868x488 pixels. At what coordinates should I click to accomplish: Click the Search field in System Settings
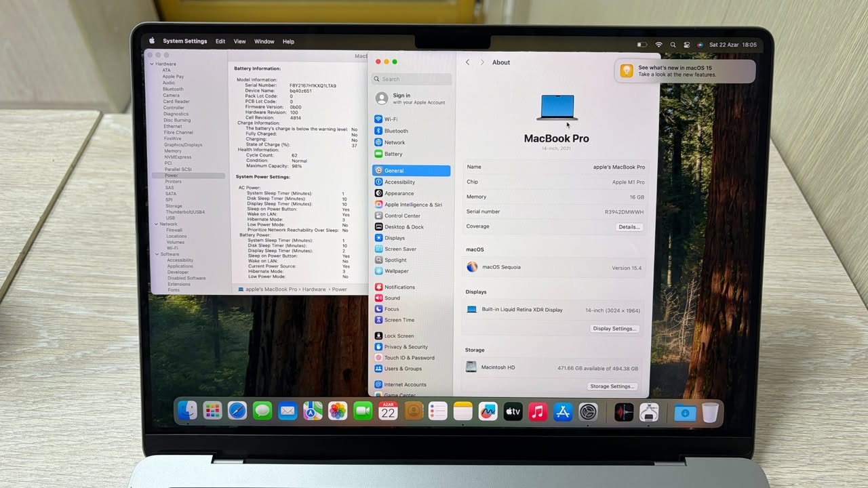click(x=412, y=79)
